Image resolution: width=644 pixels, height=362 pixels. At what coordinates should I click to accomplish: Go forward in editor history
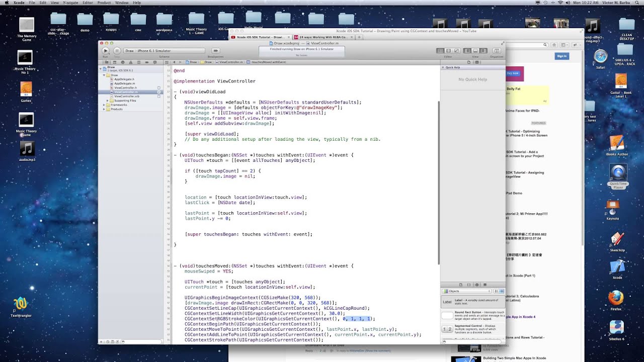[180, 62]
